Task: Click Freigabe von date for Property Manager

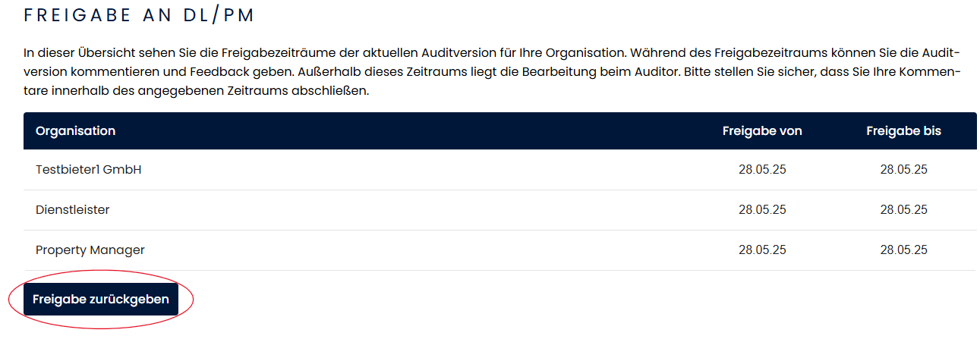Action: [x=762, y=250]
